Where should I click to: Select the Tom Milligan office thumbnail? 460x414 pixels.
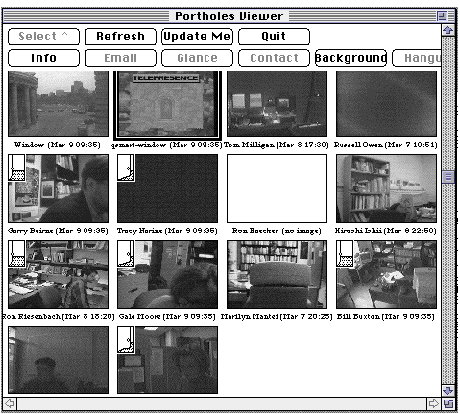[x=277, y=104]
